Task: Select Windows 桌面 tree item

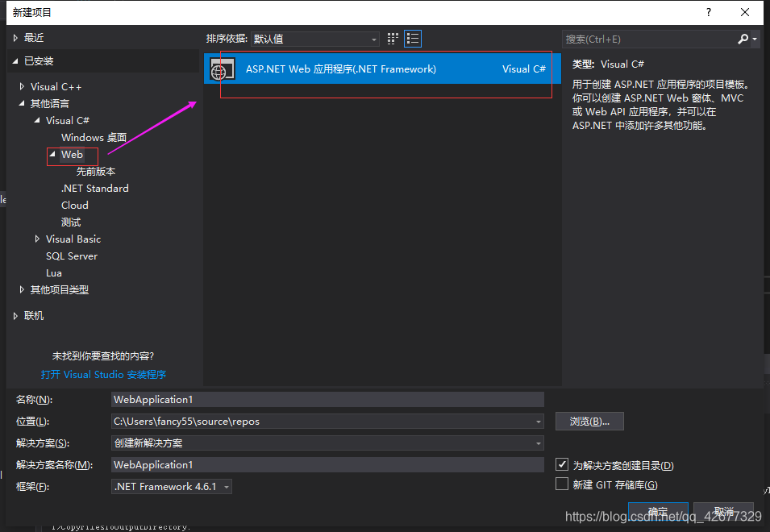Action: point(94,137)
